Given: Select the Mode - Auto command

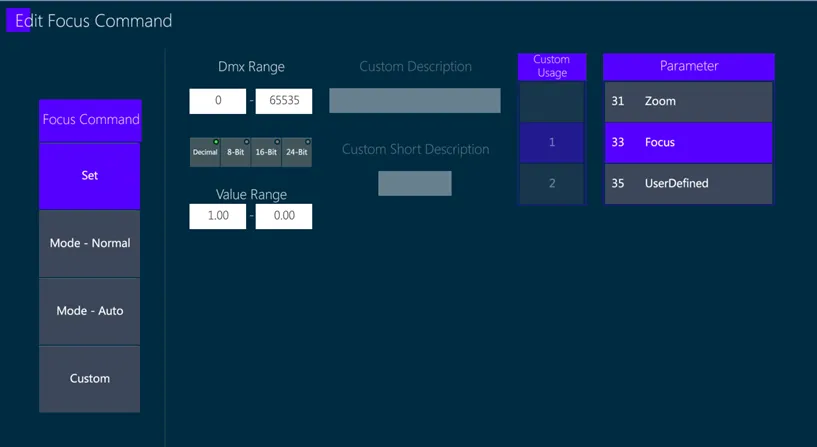Looking at the screenshot, I should 90,311.
